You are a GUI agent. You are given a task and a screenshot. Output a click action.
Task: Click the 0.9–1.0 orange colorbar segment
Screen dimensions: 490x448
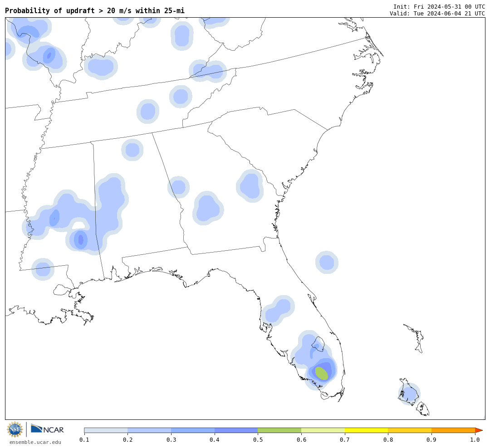click(453, 430)
